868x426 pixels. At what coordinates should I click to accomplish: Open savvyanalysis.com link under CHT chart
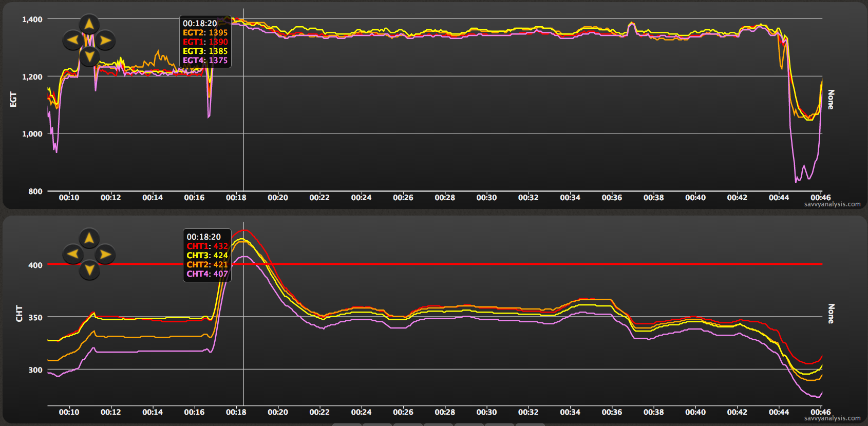coord(832,418)
